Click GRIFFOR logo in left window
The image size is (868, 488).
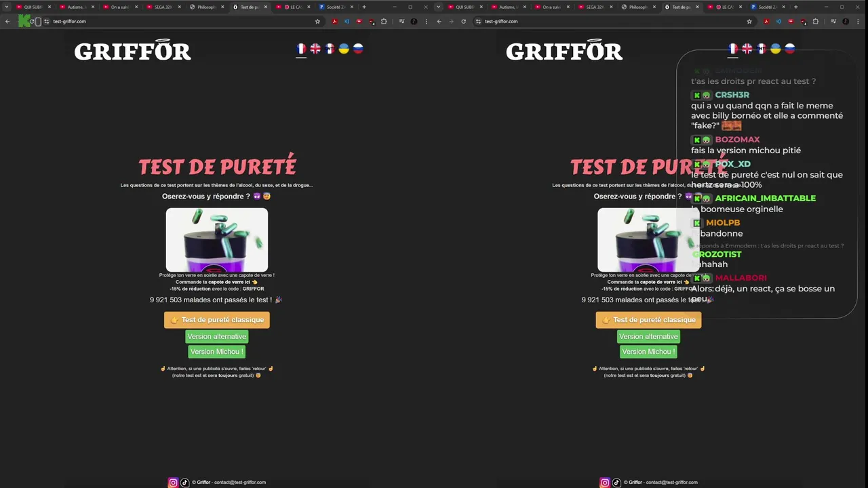coord(132,51)
